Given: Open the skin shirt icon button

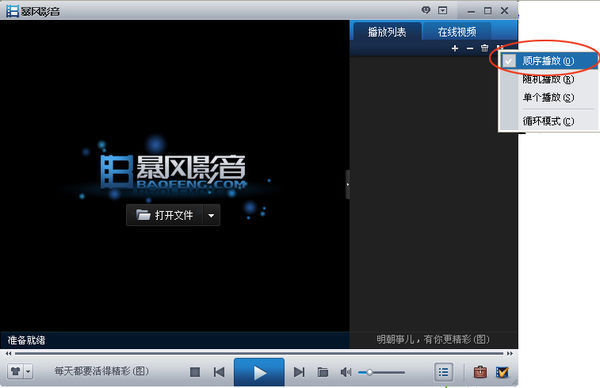Looking at the screenshot, I should tap(16, 371).
